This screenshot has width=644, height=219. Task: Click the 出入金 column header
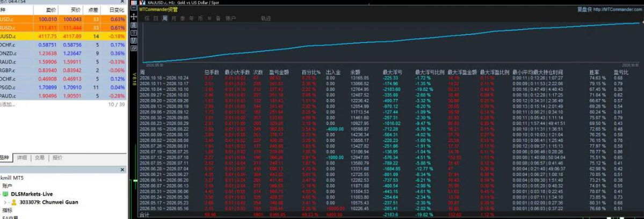333,72
